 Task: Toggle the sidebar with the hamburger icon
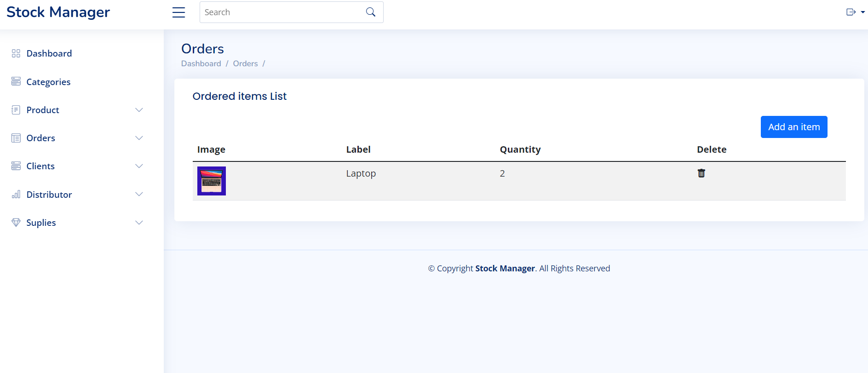[178, 12]
